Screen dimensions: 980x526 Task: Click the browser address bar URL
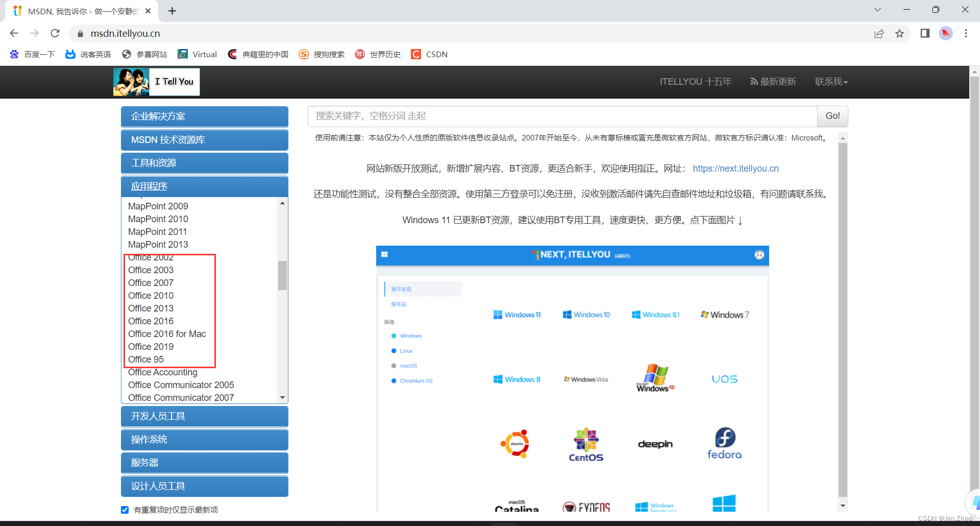click(125, 34)
